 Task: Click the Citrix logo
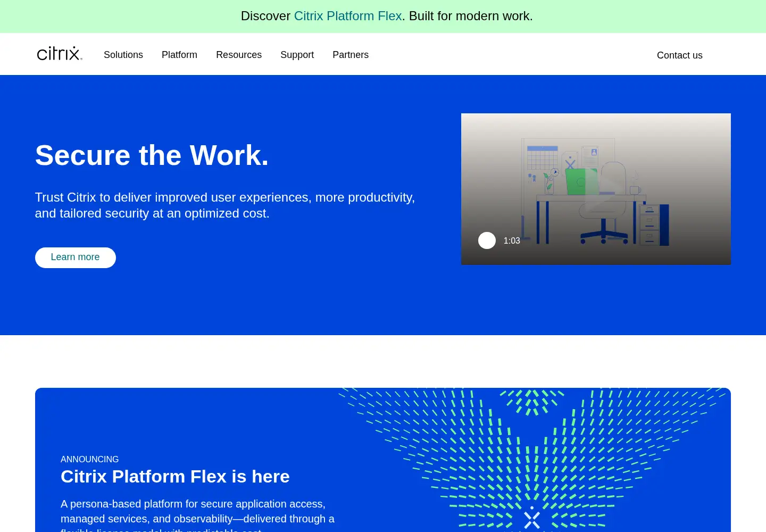coord(60,54)
